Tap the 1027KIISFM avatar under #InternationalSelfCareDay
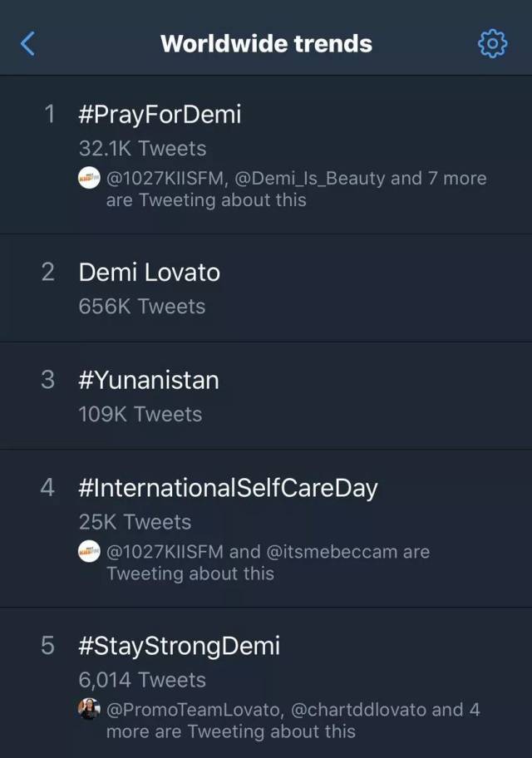 tap(89, 551)
